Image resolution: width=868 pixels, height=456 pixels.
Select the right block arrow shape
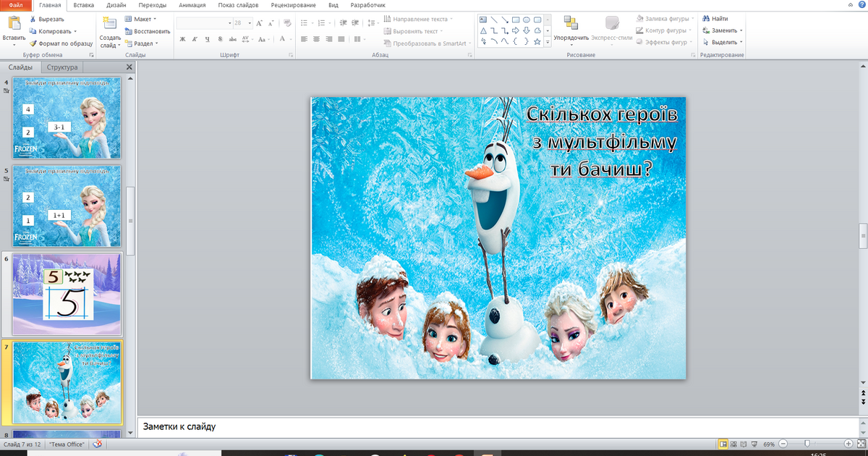[x=515, y=31]
